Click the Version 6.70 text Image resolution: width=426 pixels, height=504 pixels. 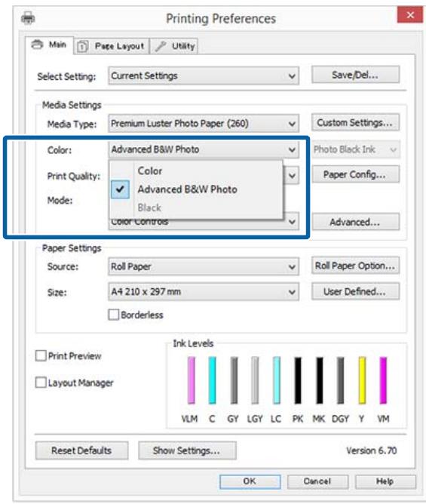372,450
